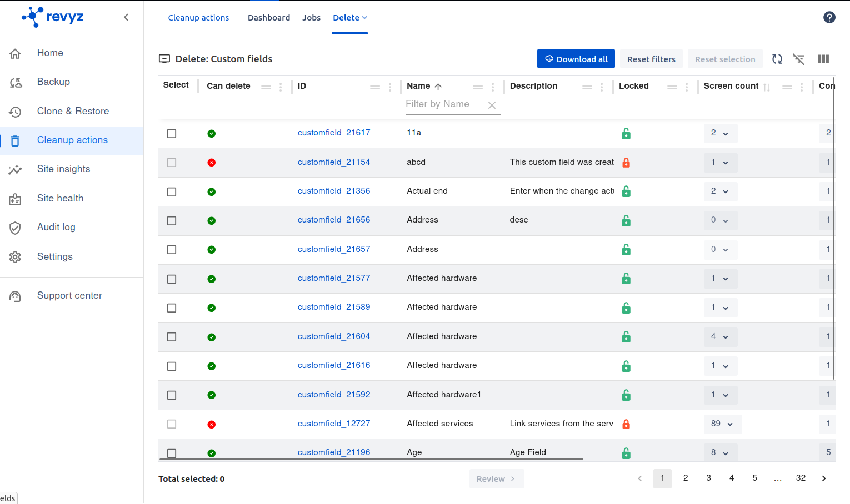This screenshot has width=850, height=504.
Task: Go to page 2 of results
Action: click(x=686, y=478)
